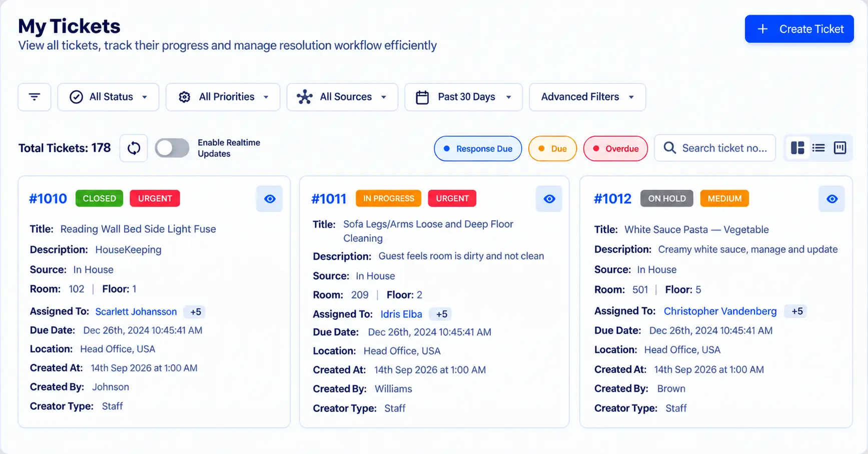Filter by Response Due tickets
The image size is (868, 454).
(478, 149)
